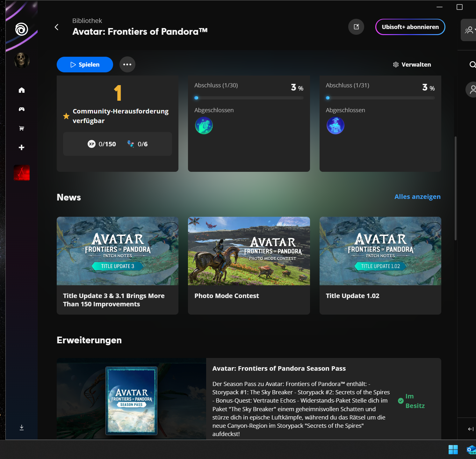This screenshot has height=459, width=476.
Task: Open the more options menu next to Spielen
Action: tap(127, 64)
